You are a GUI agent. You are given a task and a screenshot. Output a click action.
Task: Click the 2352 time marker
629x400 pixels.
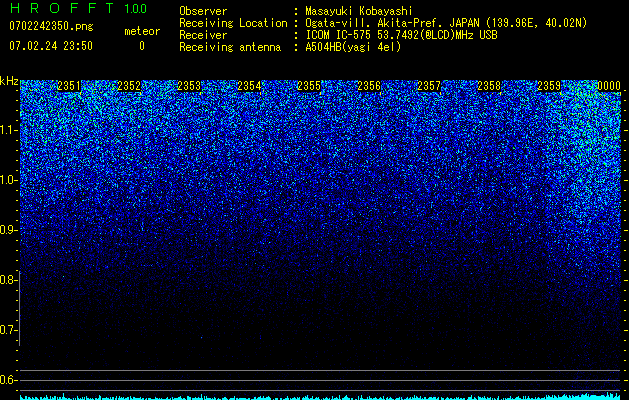129,86
